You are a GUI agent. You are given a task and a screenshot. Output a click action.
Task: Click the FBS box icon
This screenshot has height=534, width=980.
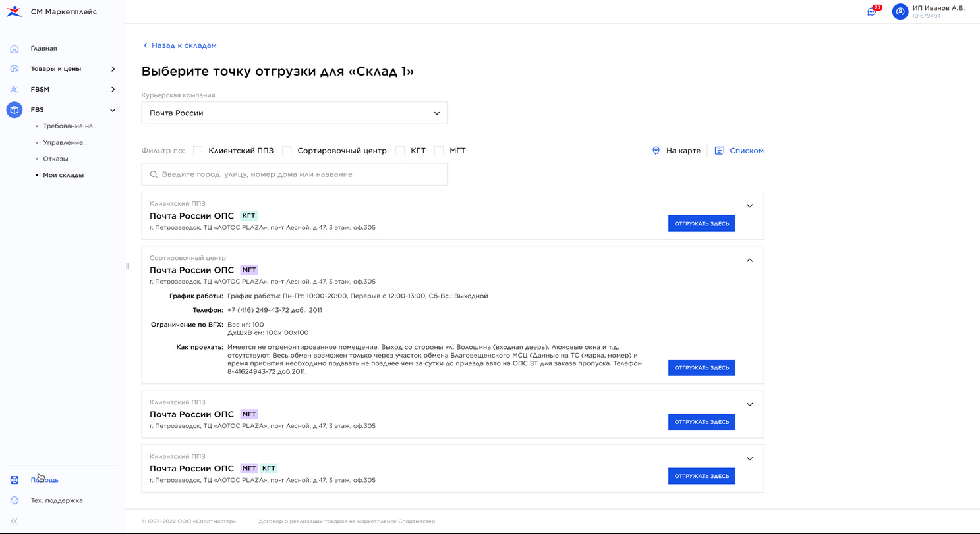(x=14, y=109)
